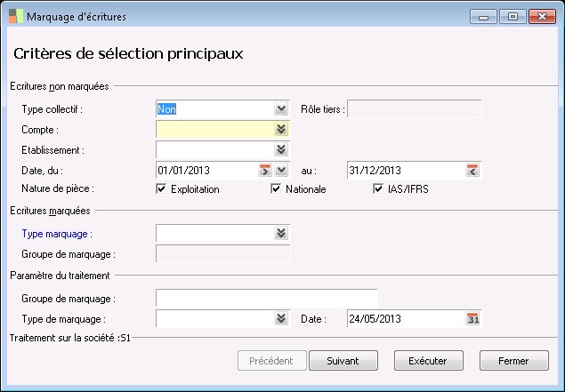Open the Etablissement lookup selector
The image size is (565, 392).
pos(281,148)
